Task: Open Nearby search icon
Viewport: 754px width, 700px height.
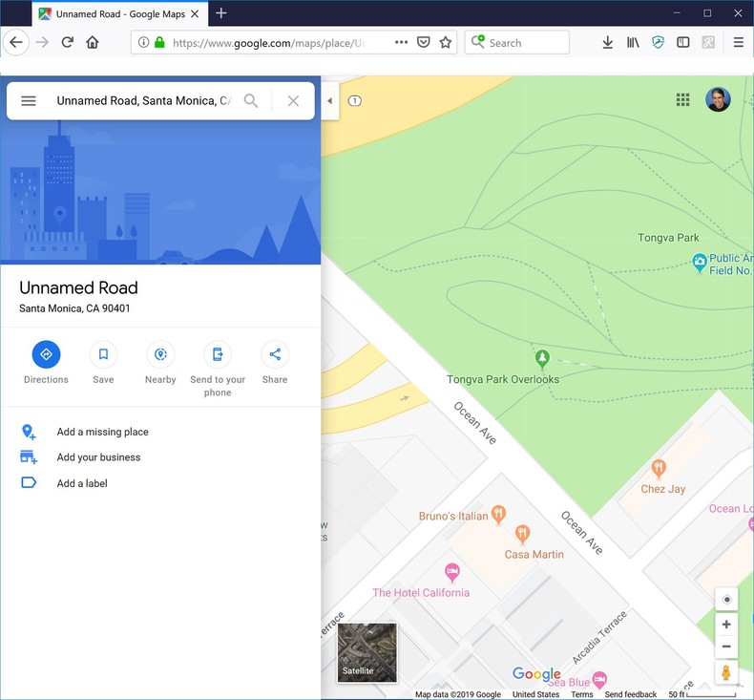Action: (160, 354)
